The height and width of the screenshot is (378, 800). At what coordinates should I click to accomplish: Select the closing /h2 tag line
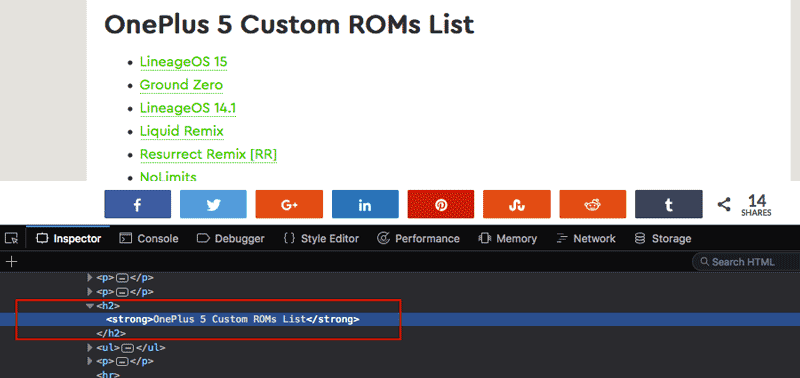[111, 333]
